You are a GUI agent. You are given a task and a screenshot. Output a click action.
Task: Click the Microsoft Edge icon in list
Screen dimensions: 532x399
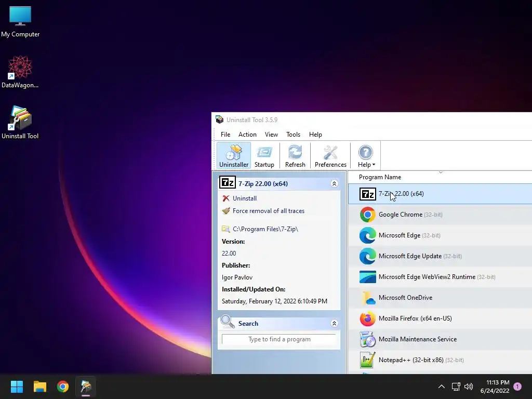(x=367, y=235)
